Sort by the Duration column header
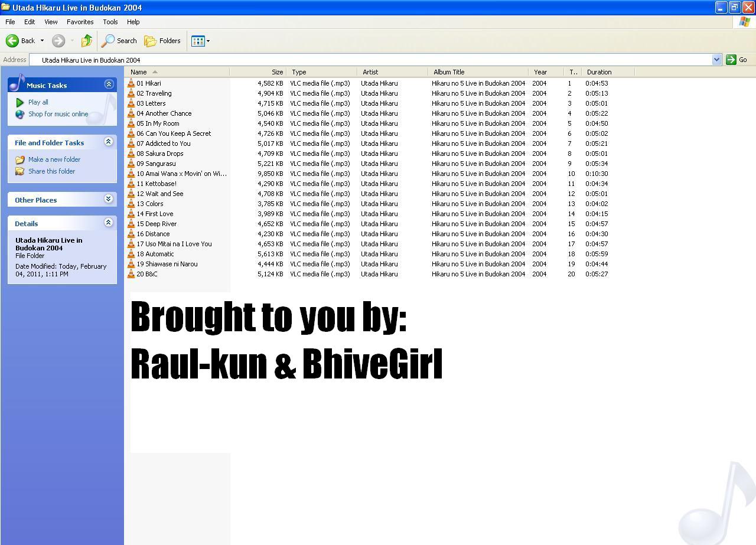756x545 pixels. point(608,72)
